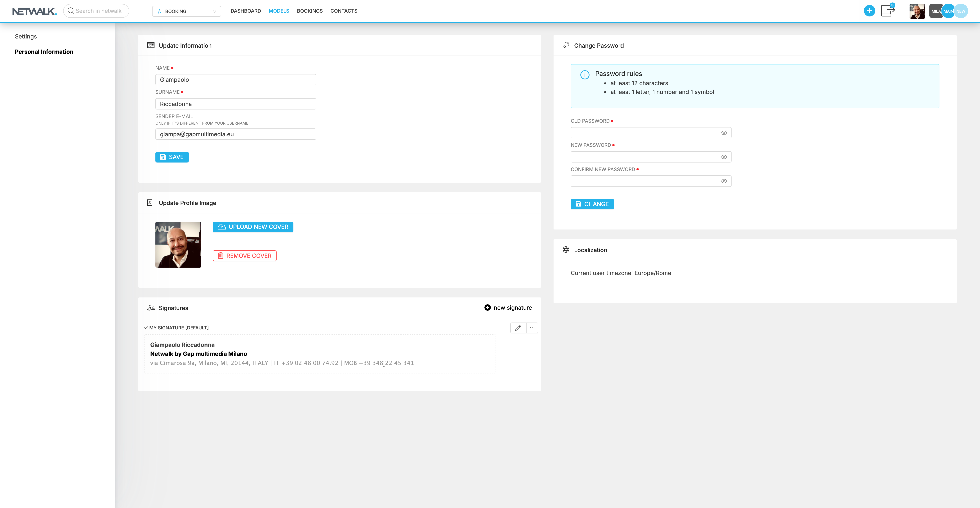The height and width of the screenshot is (508, 980).
Task: Click the Update Information card icon
Action: coord(151,45)
